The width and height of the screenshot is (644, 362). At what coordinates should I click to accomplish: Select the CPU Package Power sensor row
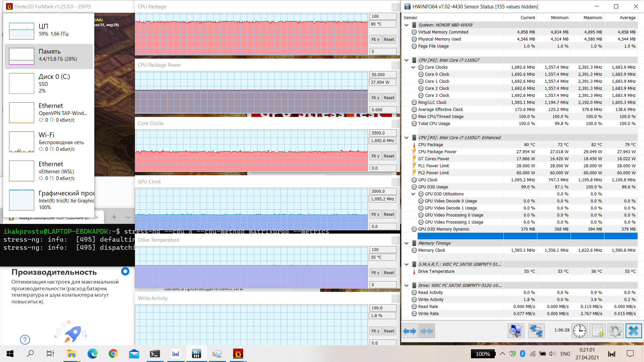(x=520, y=152)
